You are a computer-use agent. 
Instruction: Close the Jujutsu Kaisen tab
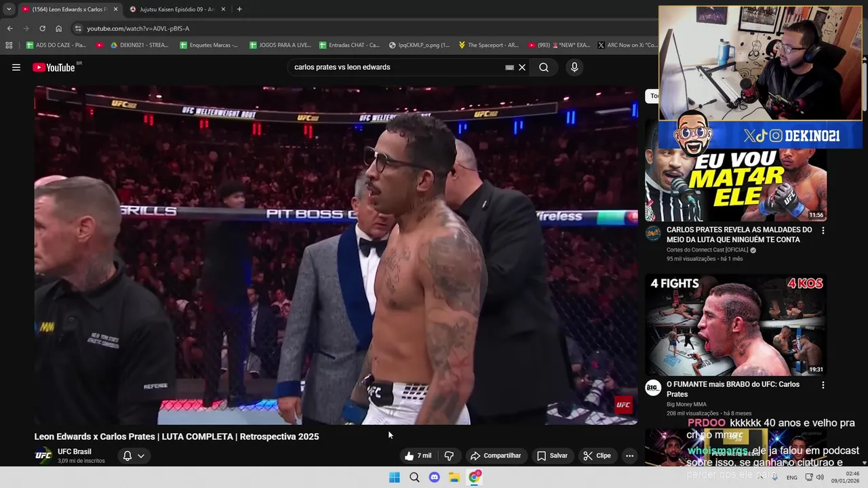[222, 9]
